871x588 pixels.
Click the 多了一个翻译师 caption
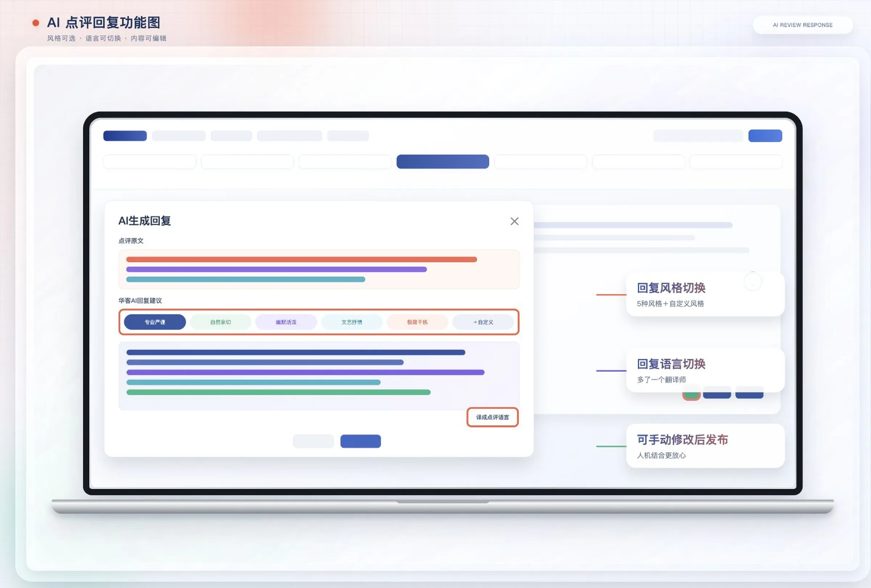tap(661, 380)
